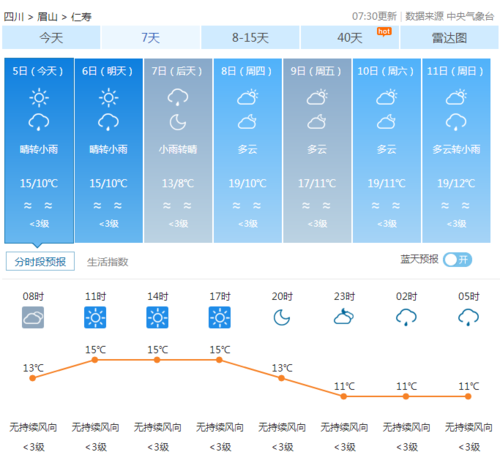This screenshot has width=500, height=471.
Task: Click the cloudy-night icon at 23时
Action: [344, 317]
